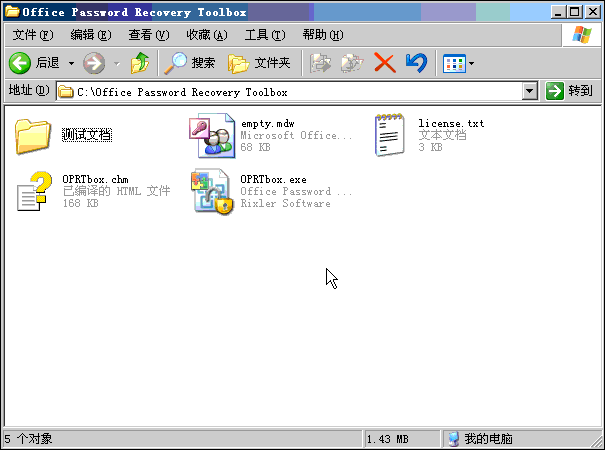Viewport: 605px width, 450px height.
Task: Click the red Delete X icon
Action: coord(385,63)
